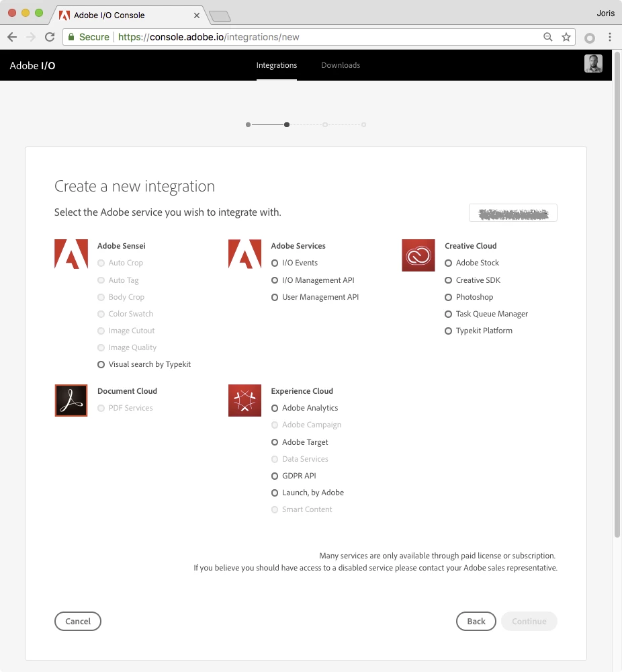Click fourth step progress dot

pos(363,125)
